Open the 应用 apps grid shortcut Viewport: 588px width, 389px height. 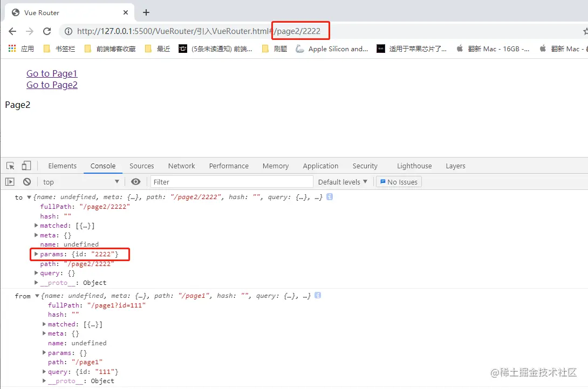pos(22,49)
